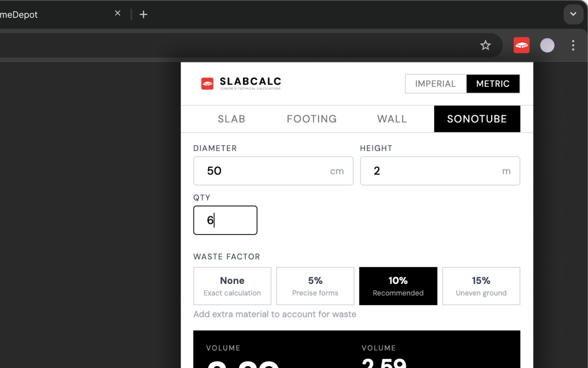
Task: Switch units to Imperial
Action: 435,84
